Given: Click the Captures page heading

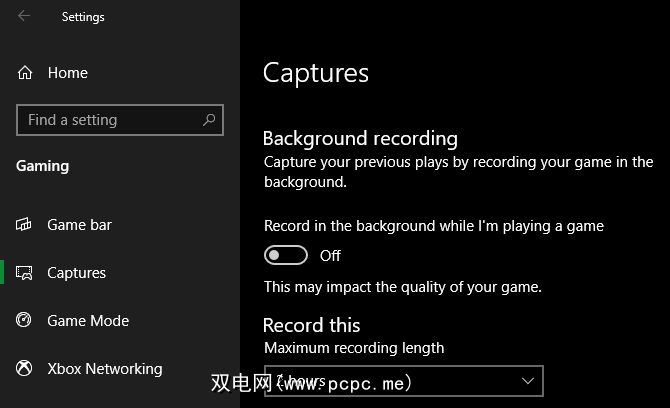Looking at the screenshot, I should pyautogui.click(x=316, y=73).
